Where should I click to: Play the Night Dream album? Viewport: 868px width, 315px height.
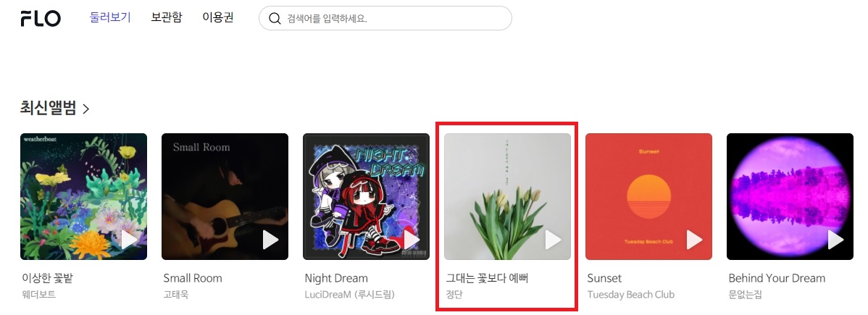coord(412,240)
